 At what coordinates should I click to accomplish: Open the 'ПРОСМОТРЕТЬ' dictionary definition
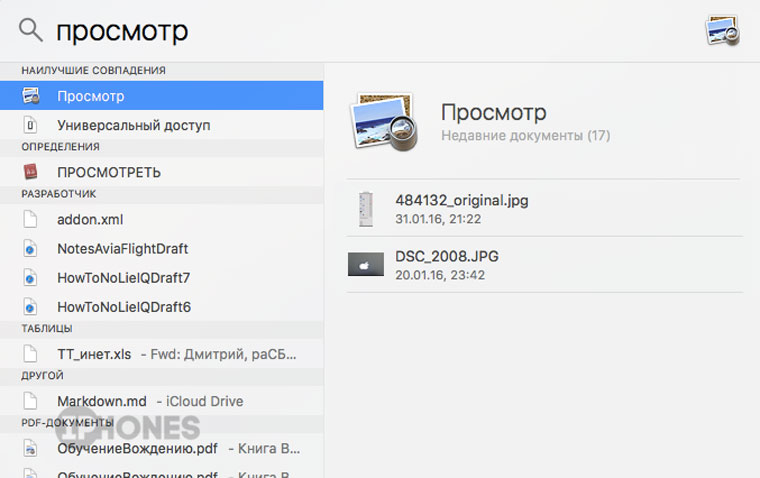[161, 172]
